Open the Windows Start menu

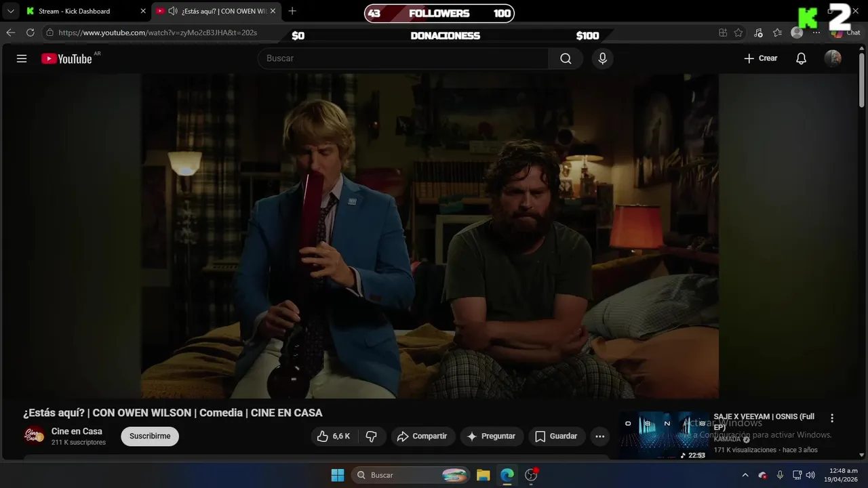pos(338,475)
